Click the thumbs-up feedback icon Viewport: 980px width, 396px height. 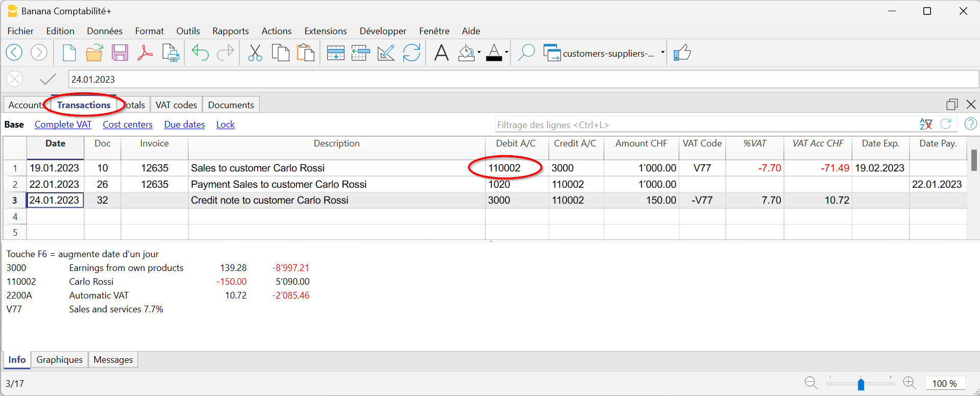click(682, 53)
